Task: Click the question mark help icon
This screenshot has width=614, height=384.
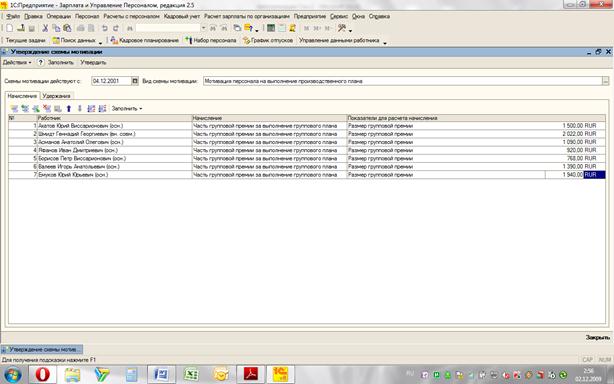Action: [x=40, y=63]
